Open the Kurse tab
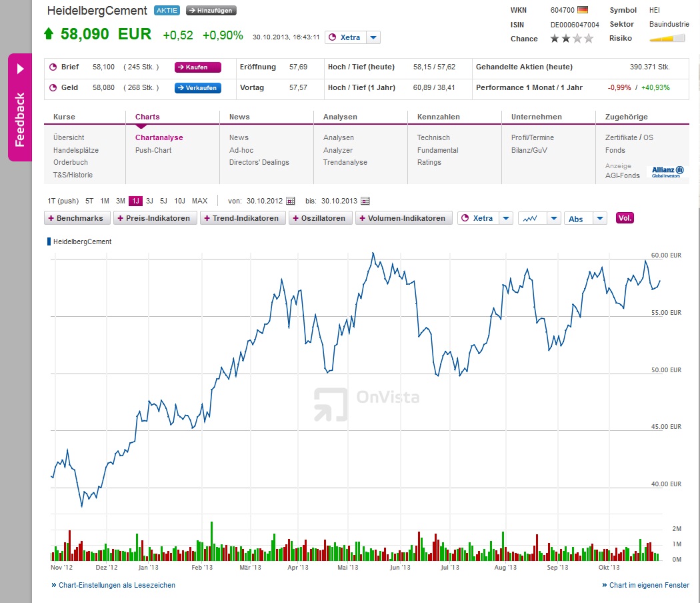Image resolution: width=700 pixels, height=603 pixels. click(x=64, y=117)
